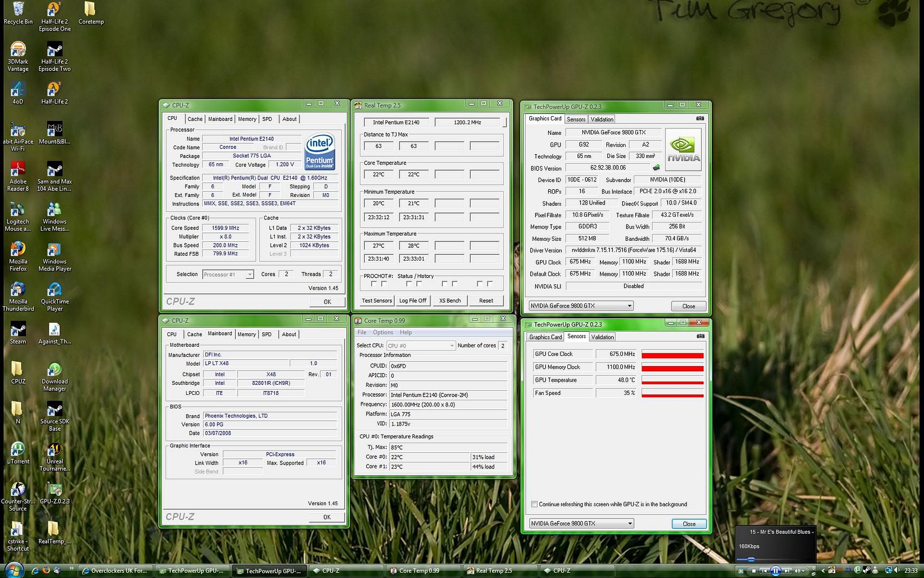Open Mozilla Firefox desktop shortcut
This screenshot has height=578, width=924.
click(18, 256)
